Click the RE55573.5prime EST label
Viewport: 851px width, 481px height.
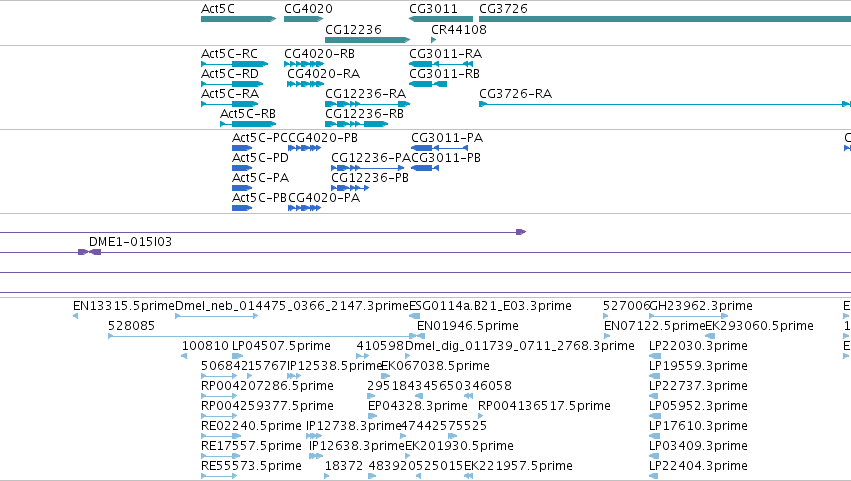251,467
